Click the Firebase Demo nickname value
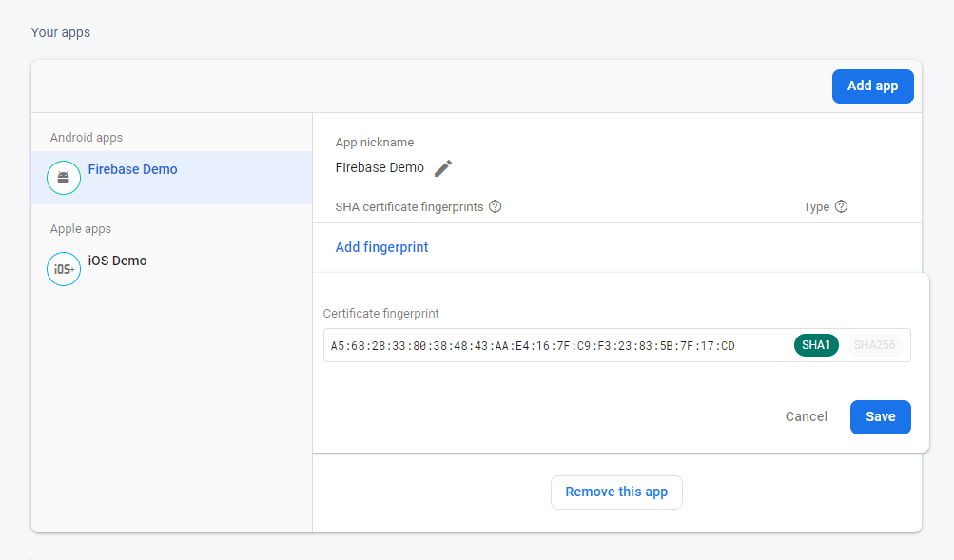Image resolution: width=954 pixels, height=560 pixels. coord(380,168)
